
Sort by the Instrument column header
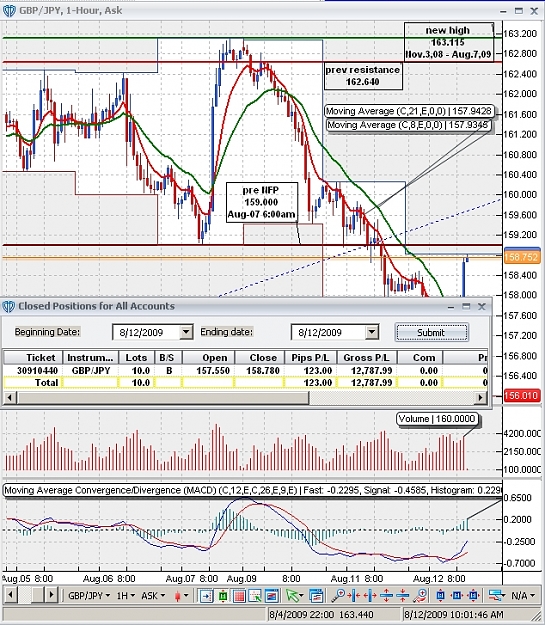[91, 357]
